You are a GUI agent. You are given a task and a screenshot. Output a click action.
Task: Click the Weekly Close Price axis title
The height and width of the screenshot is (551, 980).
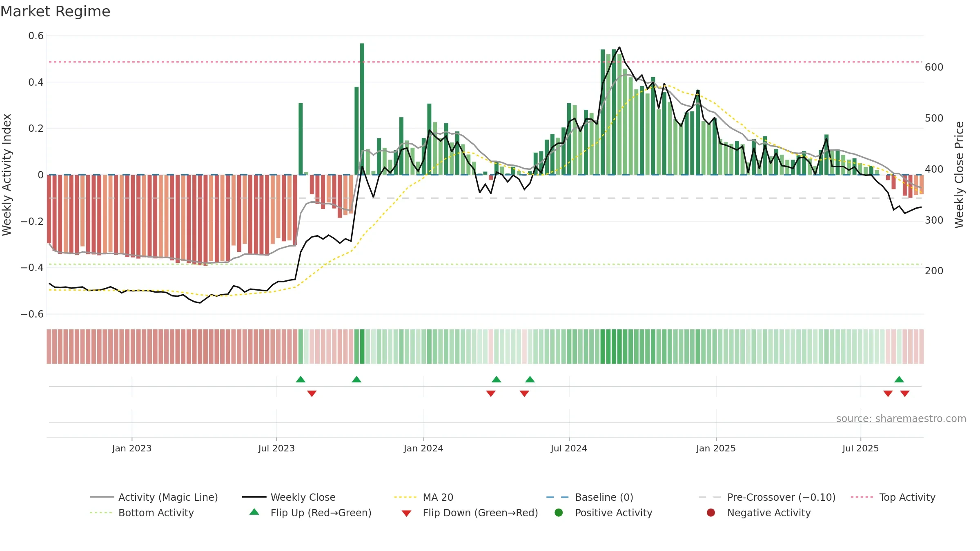[959, 175]
